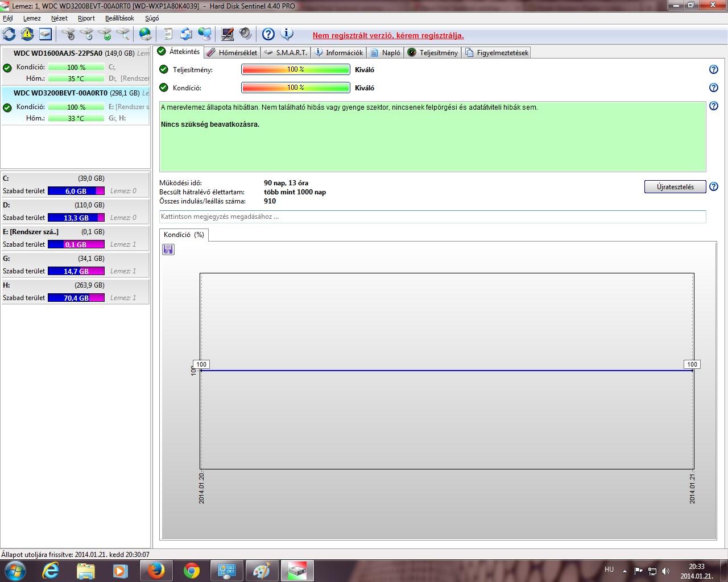Click the volume icon in system tray
This screenshot has width=728, height=582.
[666, 571]
